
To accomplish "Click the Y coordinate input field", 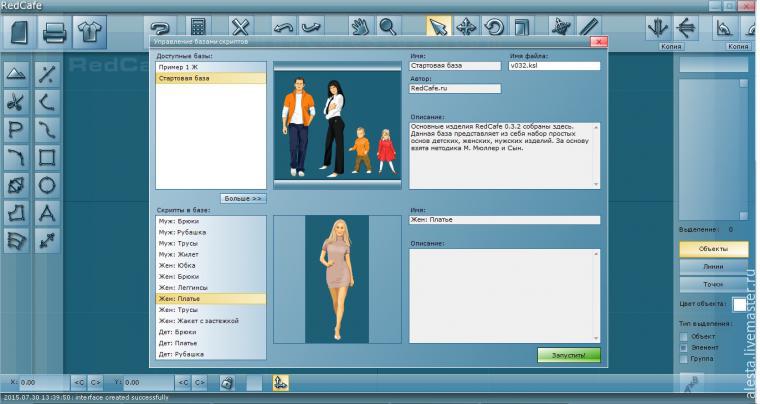I will [x=149, y=383].
